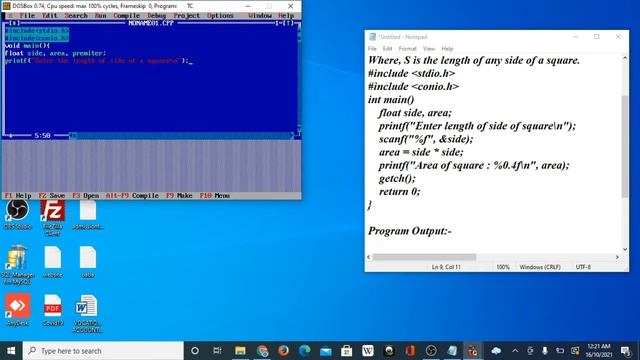Open Search menu in Turbo C
This screenshot has height=360, width=640.
click(76, 16)
